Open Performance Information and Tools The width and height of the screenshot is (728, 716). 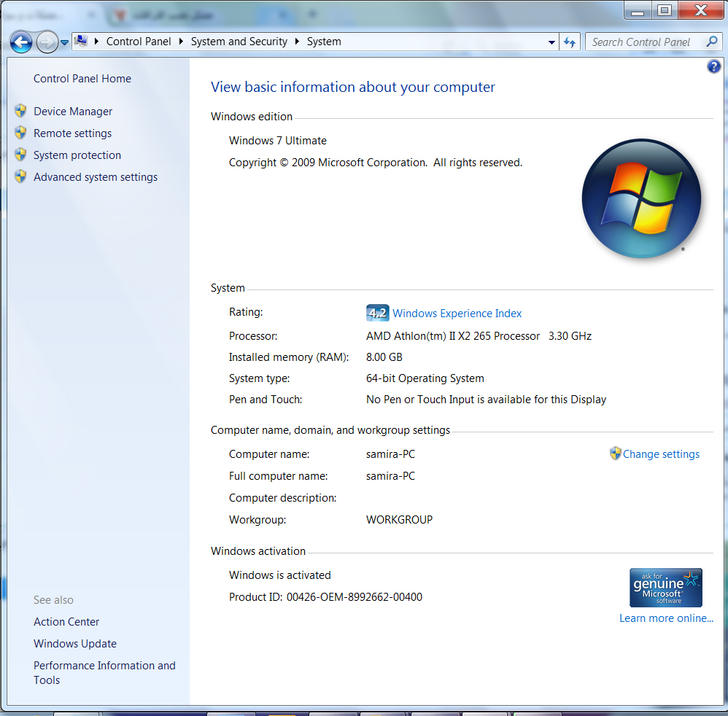point(104,672)
